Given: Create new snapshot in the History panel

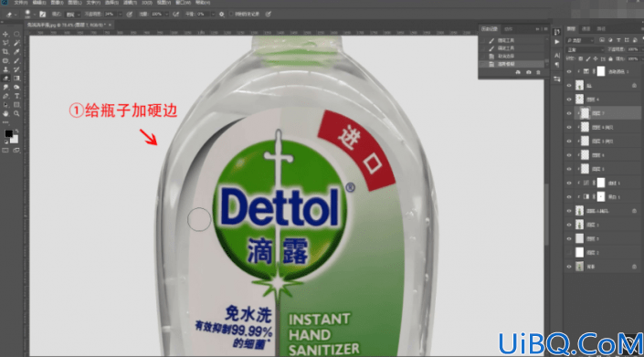Looking at the screenshot, I should (x=529, y=72).
